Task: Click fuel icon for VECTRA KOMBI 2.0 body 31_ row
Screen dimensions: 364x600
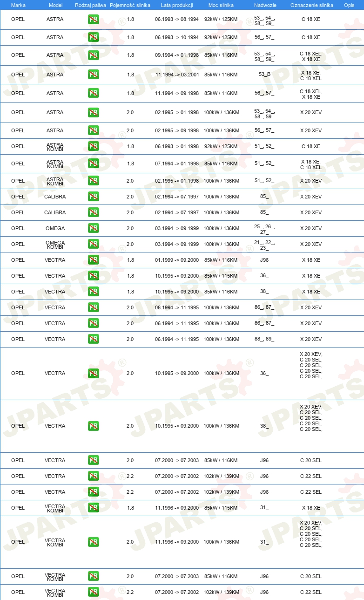Action: [x=94, y=542]
